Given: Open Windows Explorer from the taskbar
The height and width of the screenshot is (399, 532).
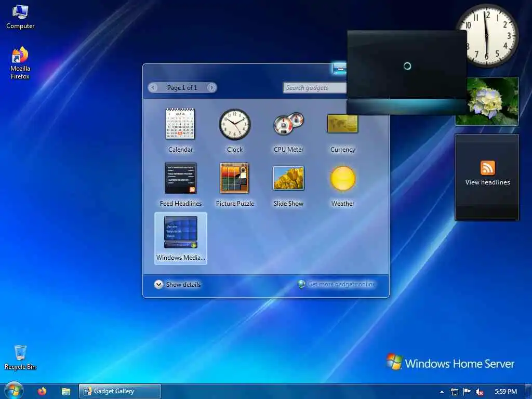Looking at the screenshot, I should pos(66,391).
